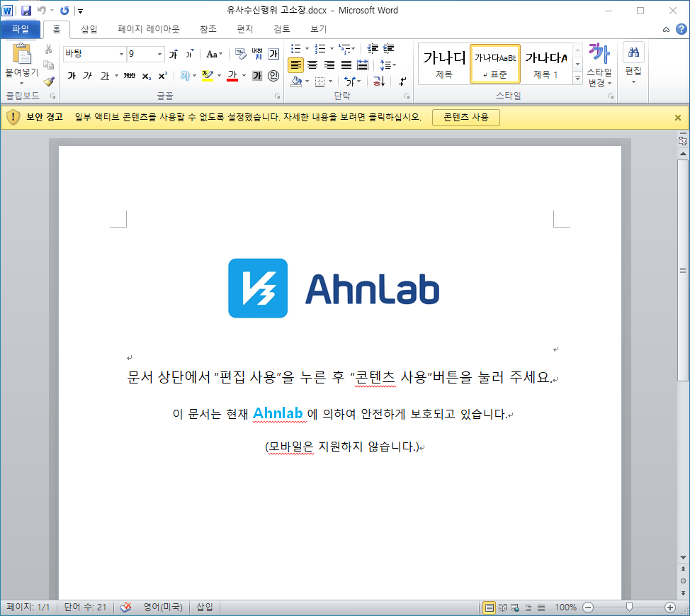Viewport: 690px width, 616px height.
Task: Open the Change Styles icon
Action: pos(599,65)
